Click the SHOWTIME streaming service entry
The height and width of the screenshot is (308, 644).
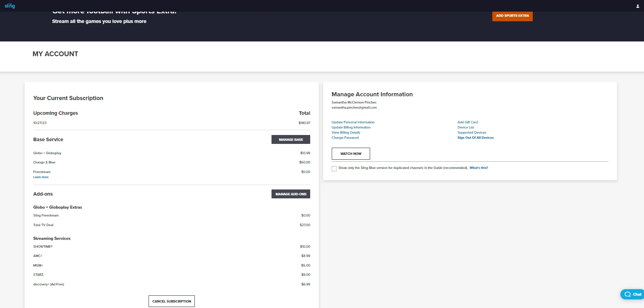(43, 247)
